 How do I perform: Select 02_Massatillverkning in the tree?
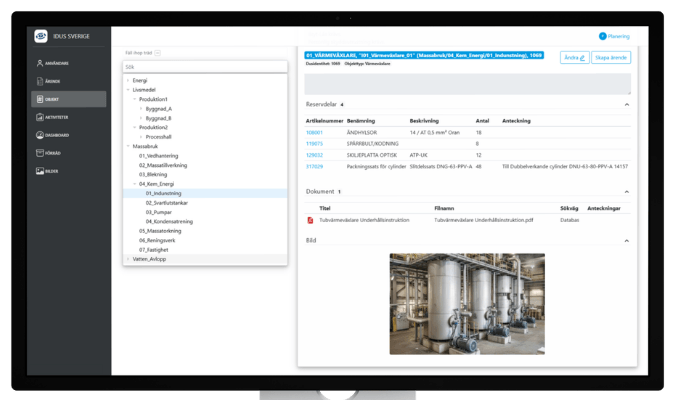[x=163, y=165]
